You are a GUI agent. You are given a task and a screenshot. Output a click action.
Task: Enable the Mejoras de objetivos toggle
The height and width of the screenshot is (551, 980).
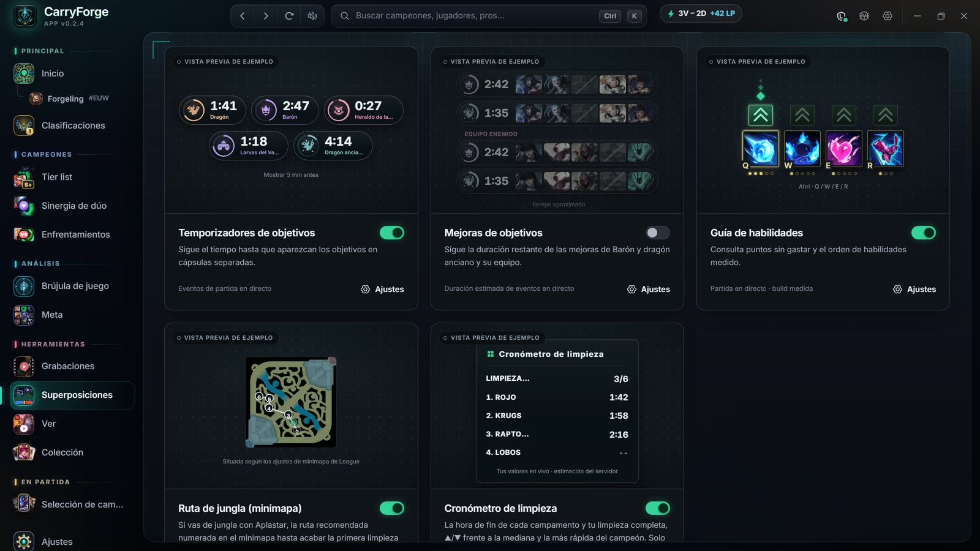(x=658, y=233)
